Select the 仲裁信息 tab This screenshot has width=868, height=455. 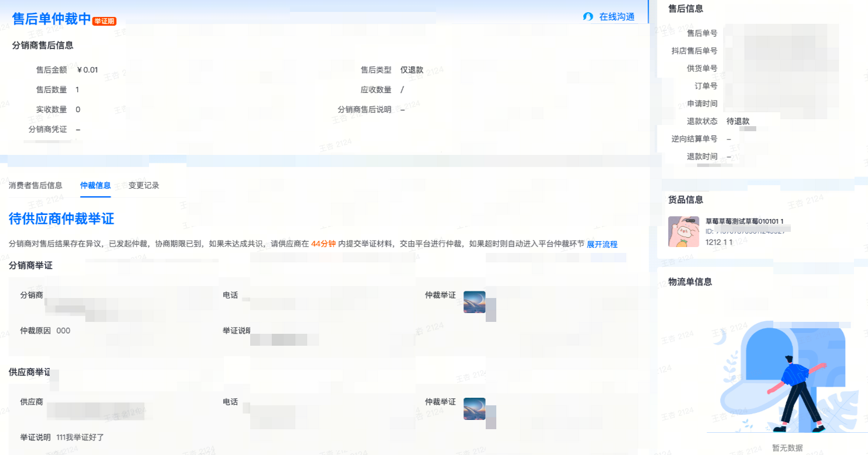[x=95, y=186]
